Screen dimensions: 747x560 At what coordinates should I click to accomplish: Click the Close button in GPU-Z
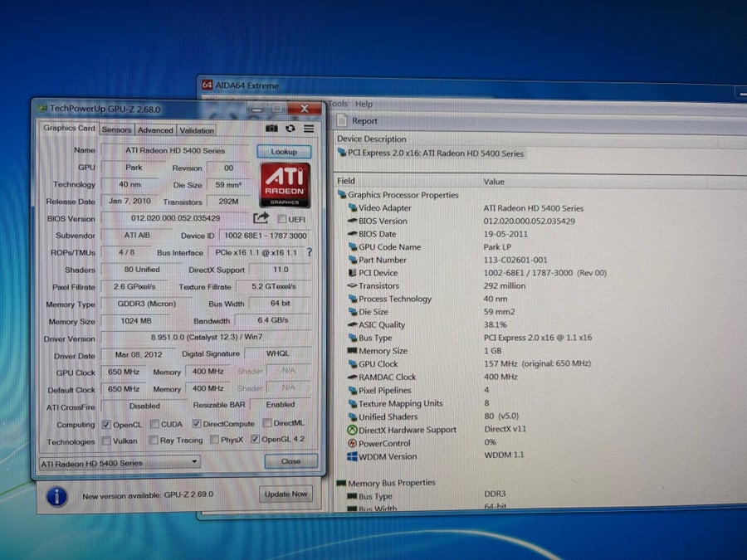click(x=290, y=461)
